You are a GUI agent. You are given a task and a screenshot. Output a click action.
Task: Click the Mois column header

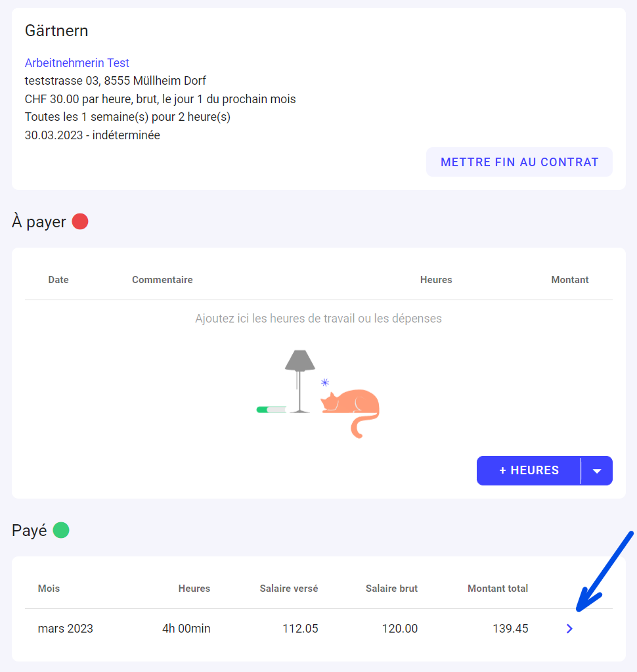tap(49, 589)
